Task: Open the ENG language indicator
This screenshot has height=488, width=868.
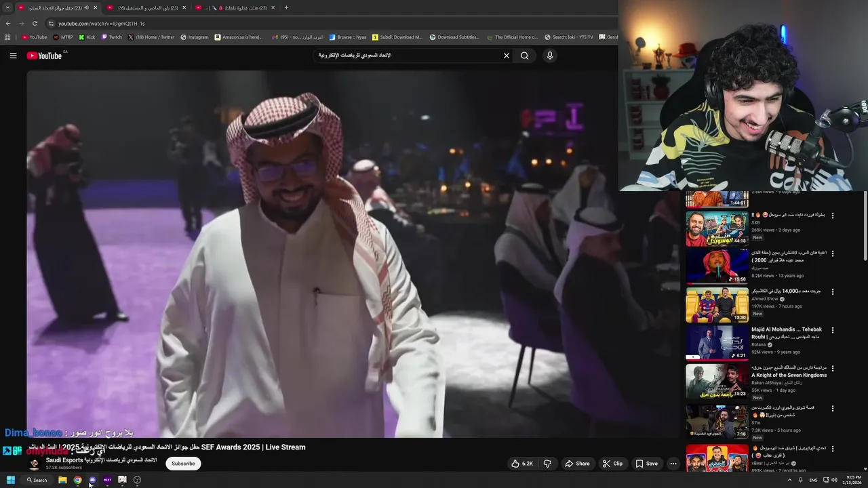Action: click(813, 480)
